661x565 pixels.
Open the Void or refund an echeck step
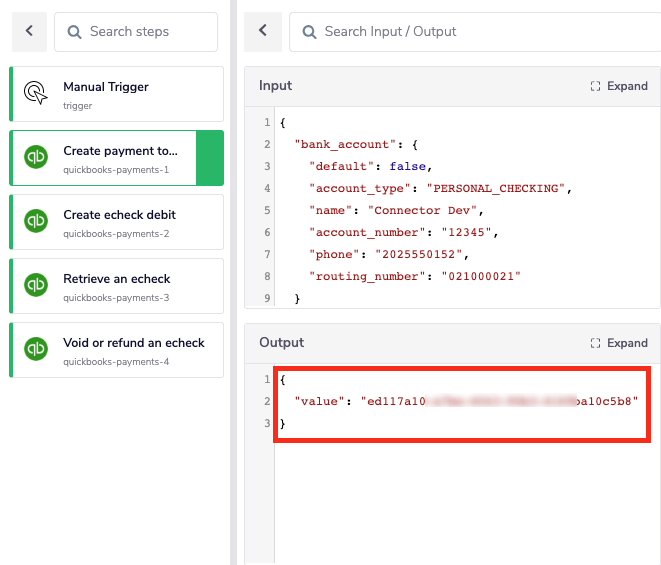pyautogui.click(x=116, y=350)
